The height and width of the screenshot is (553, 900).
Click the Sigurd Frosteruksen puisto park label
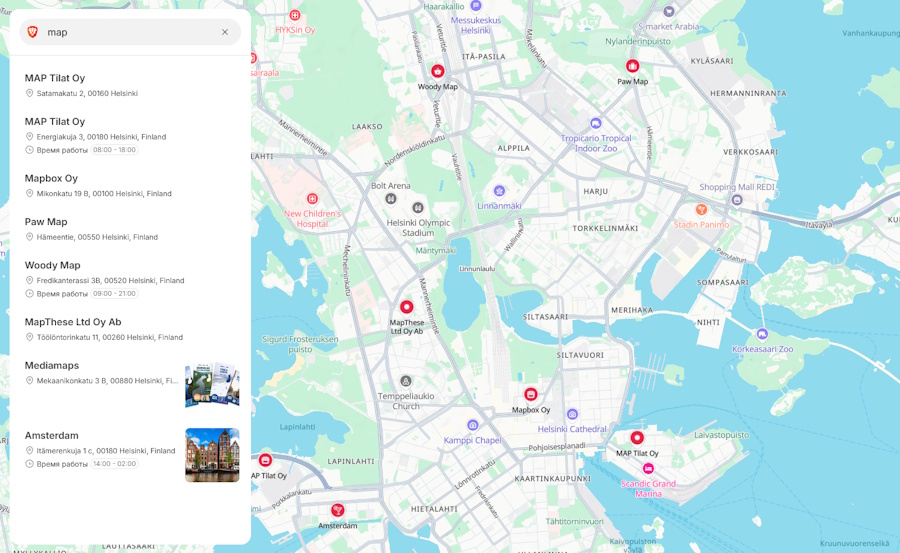click(x=300, y=344)
